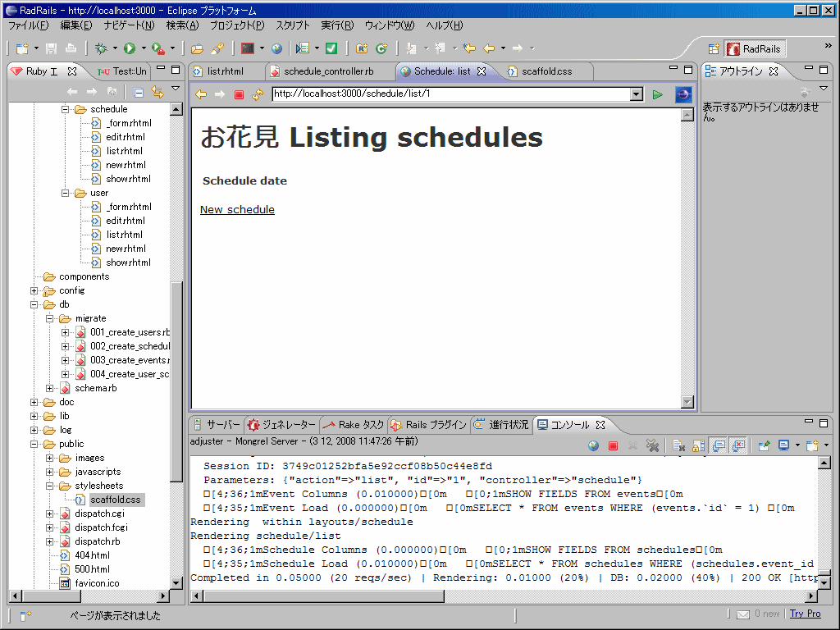Select the debug tool icon
The width and height of the screenshot is (840, 630).
(x=100, y=48)
